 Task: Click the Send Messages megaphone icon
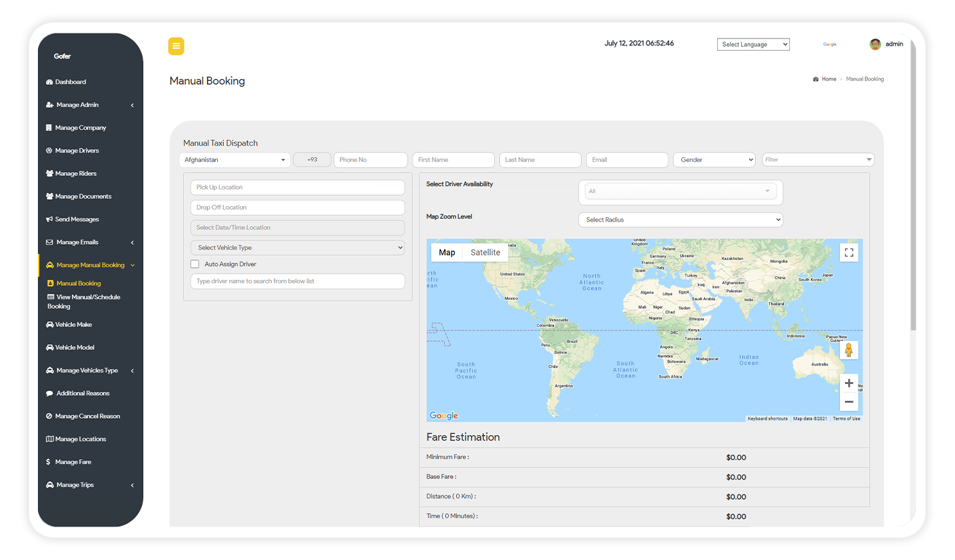tap(49, 220)
